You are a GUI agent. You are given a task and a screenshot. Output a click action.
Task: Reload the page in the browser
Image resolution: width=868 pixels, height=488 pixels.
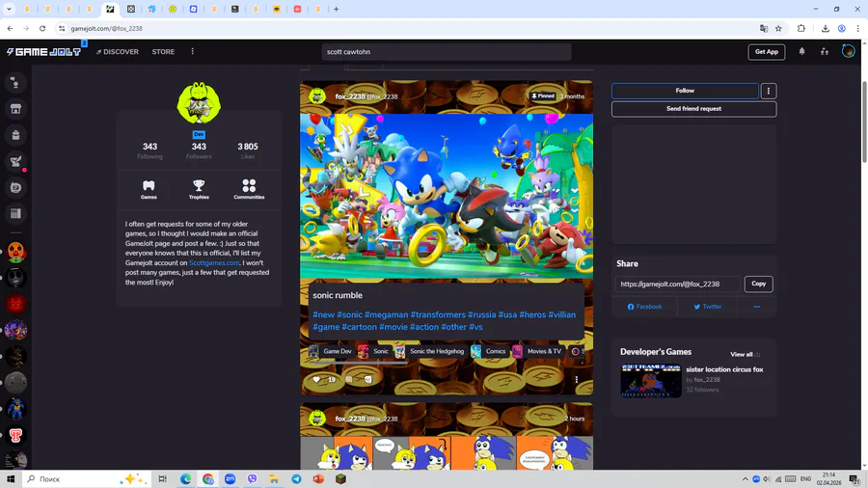[42, 28]
